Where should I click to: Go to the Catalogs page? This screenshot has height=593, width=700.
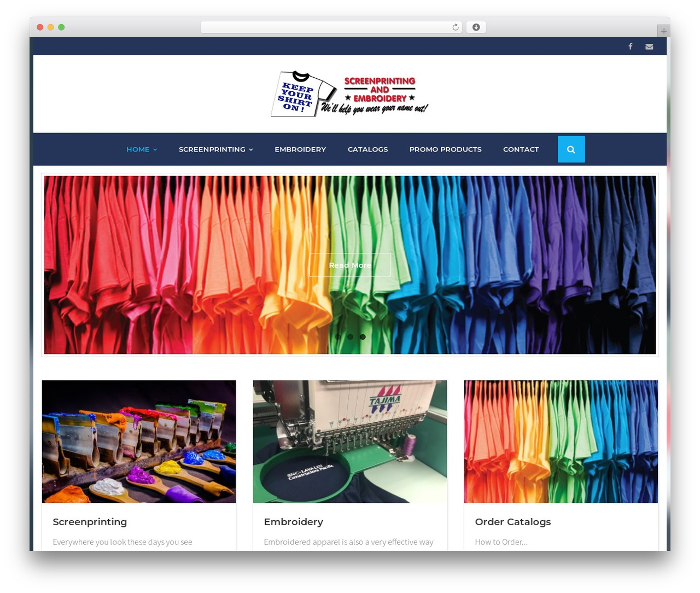pos(367,149)
